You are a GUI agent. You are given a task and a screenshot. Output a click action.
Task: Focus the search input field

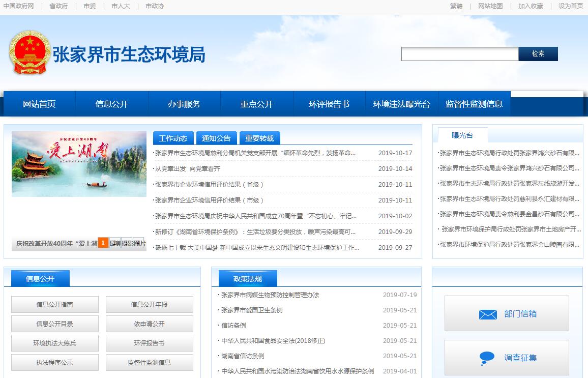pyautogui.click(x=459, y=54)
